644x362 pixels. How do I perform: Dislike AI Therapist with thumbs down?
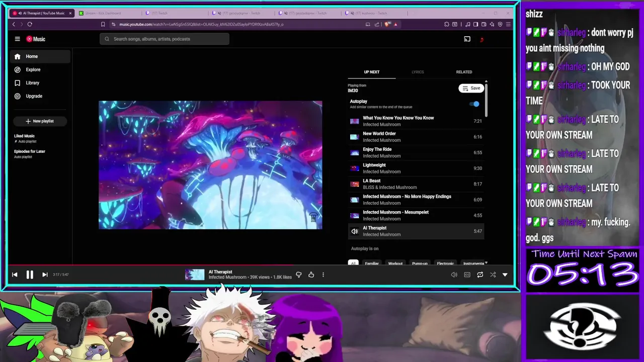tap(299, 275)
